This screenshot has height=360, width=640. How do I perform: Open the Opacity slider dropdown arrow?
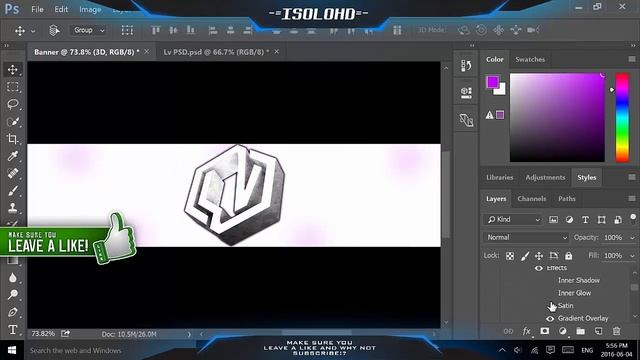pos(633,238)
